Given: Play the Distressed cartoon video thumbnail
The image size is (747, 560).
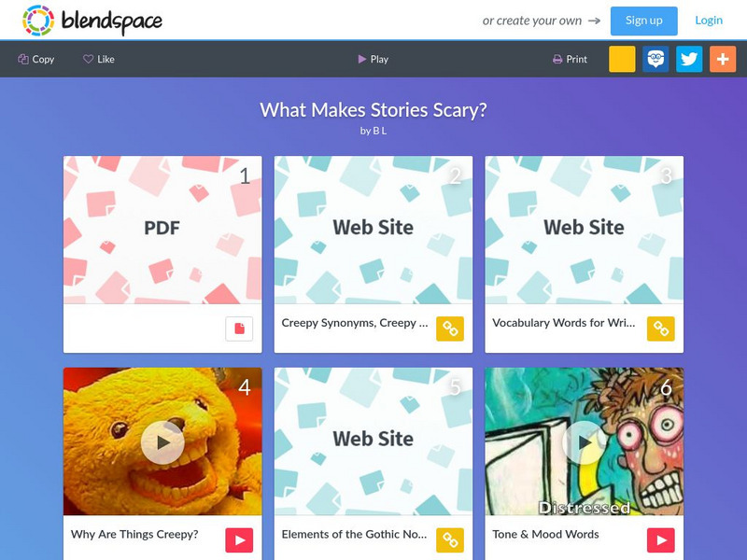Looking at the screenshot, I should pos(585,442).
